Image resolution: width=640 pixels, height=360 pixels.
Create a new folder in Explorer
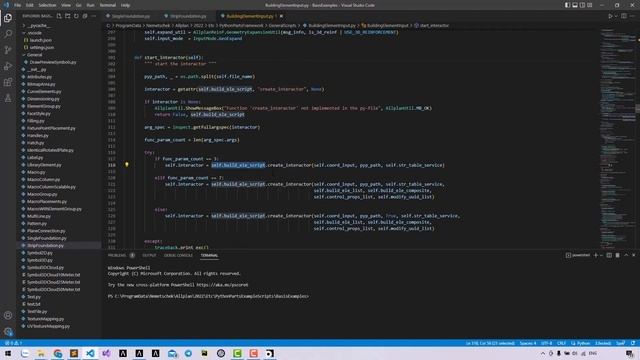(68, 16)
